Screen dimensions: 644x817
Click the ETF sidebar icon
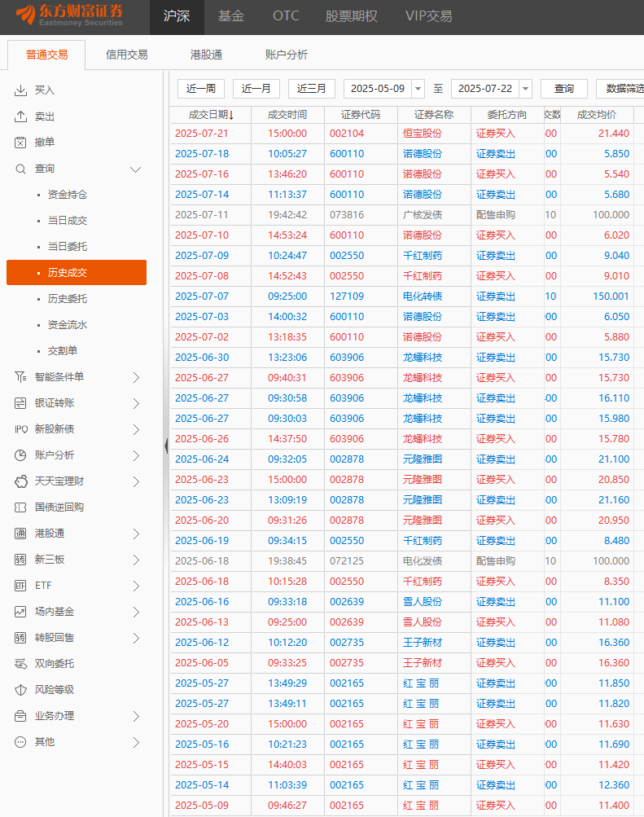20,586
